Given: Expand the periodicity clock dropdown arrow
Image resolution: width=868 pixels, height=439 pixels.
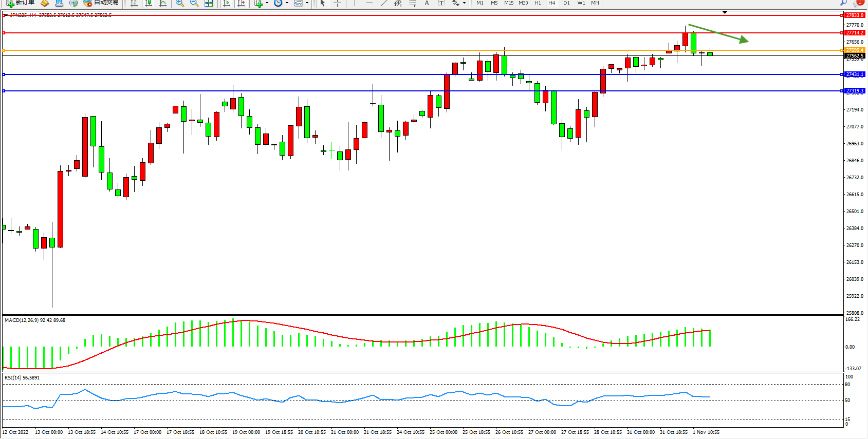Looking at the screenshot, I should click(x=287, y=3).
